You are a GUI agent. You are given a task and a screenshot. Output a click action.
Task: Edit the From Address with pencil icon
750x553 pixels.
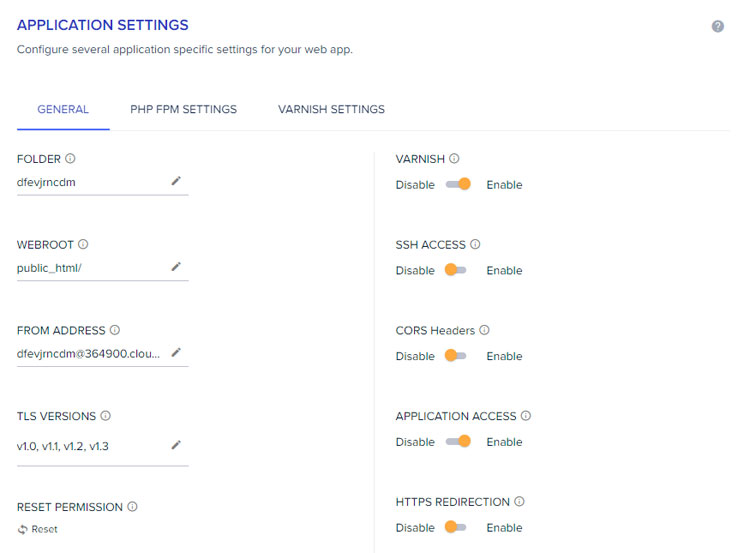[176, 353]
